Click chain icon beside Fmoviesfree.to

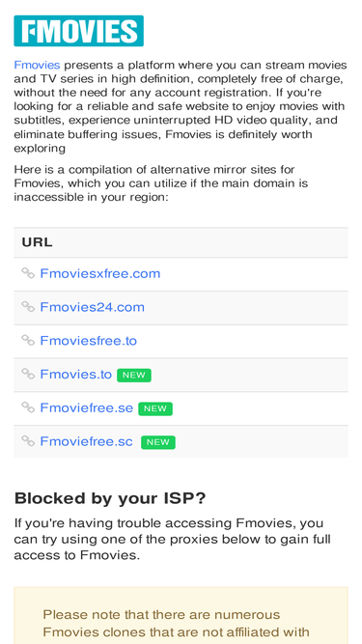click(28, 341)
